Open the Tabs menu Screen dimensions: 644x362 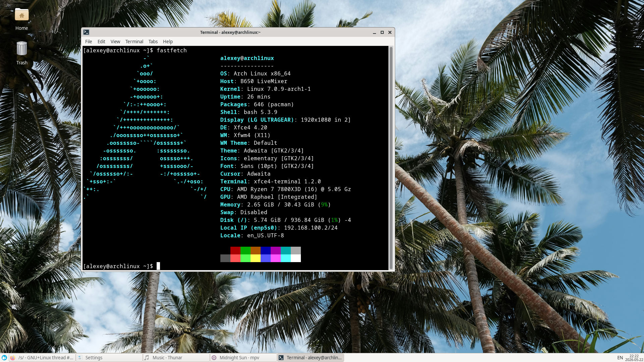pyautogui.click(x=153, y=42)
